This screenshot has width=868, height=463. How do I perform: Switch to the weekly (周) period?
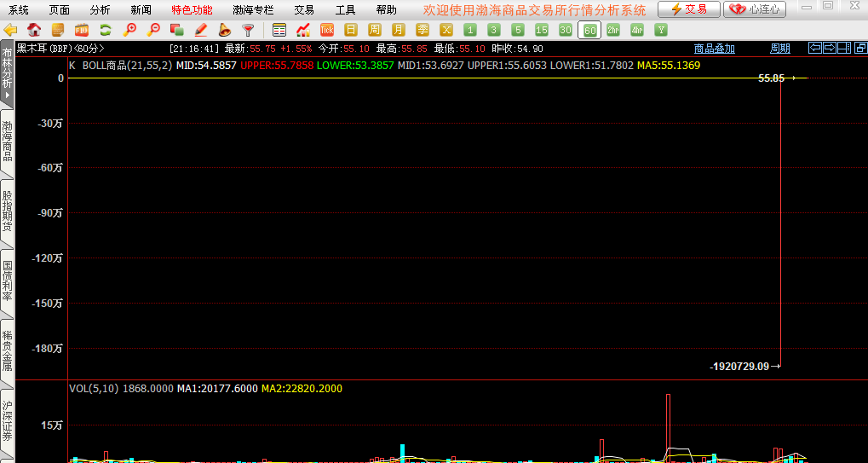374,30
